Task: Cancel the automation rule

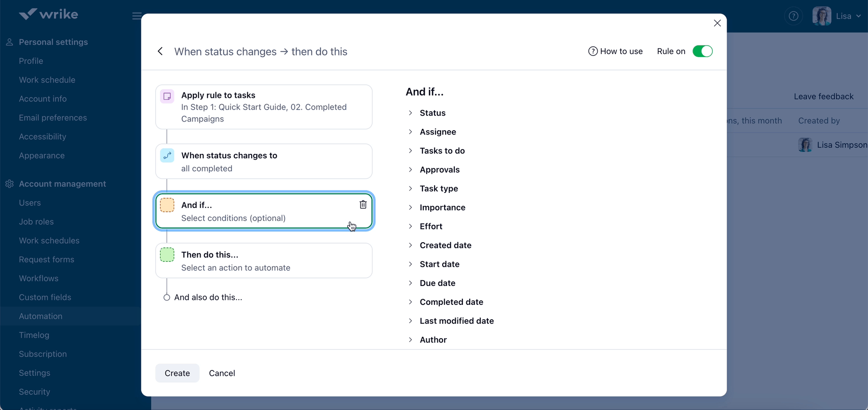Action: click(222, 373)
